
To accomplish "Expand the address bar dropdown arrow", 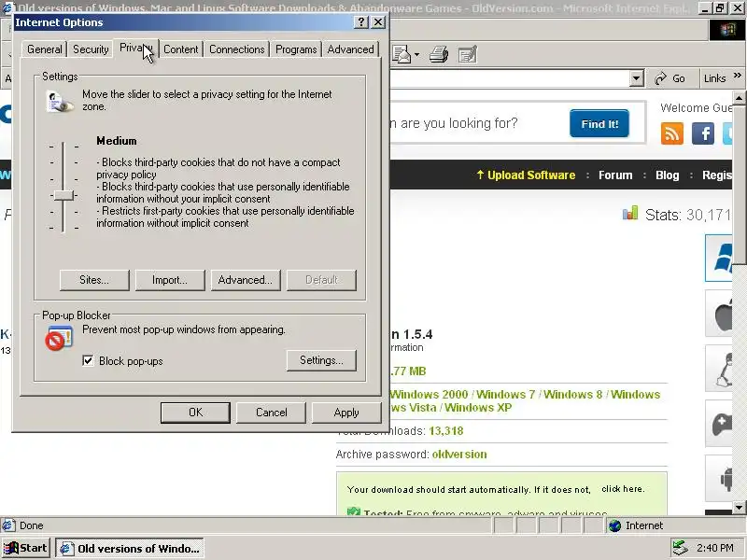I will click(637, 78).
